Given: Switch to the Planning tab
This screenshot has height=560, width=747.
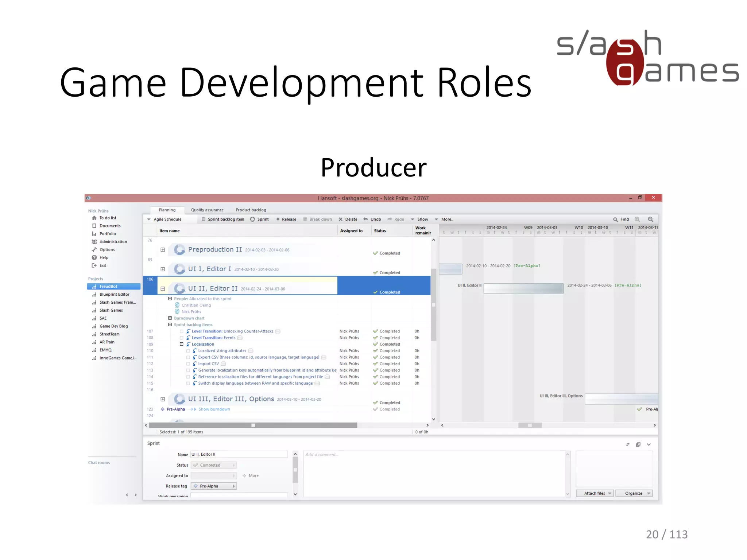Looking at the screenshot, I should pyautogui.click(x=167, y=210).
